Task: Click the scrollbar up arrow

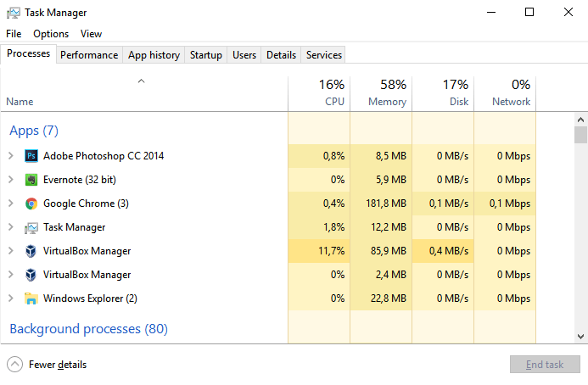Action: tap(580, 120)
